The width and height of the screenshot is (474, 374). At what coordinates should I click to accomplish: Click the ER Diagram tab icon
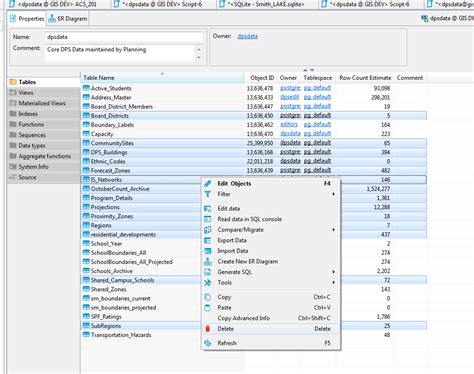coord(52,19)
